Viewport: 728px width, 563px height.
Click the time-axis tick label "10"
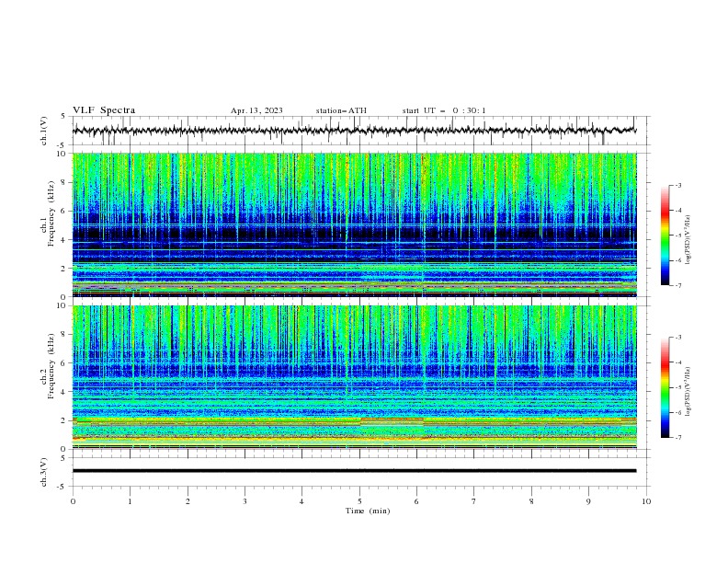click(646, 501)
